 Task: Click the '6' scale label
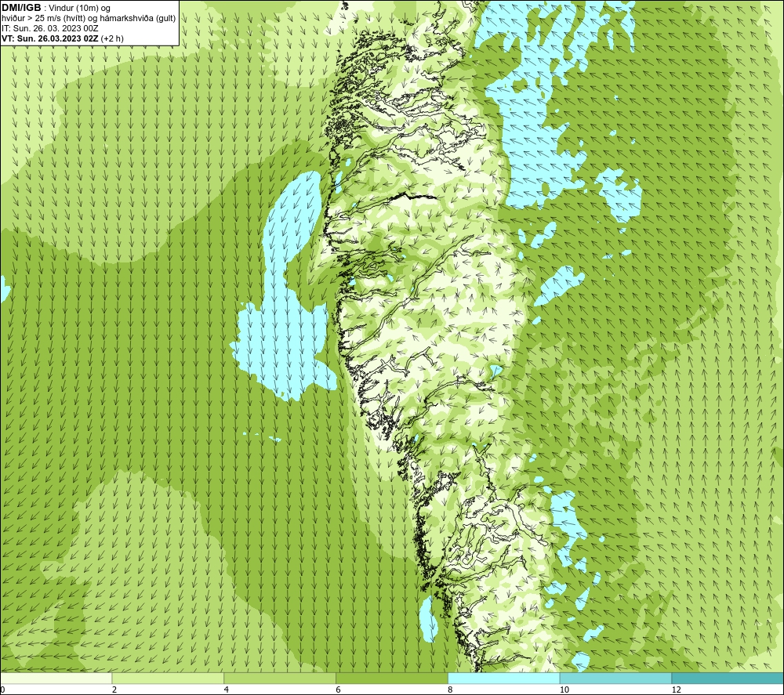(339, 690)
